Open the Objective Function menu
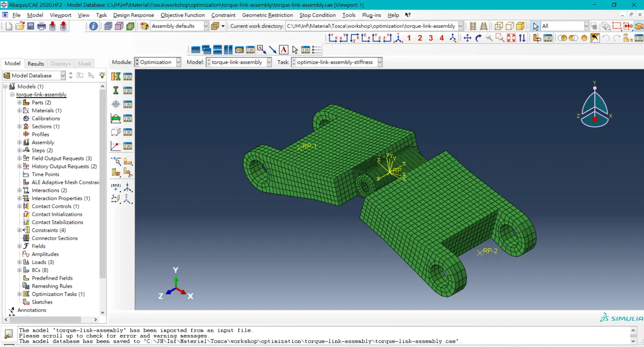 (x=183, y=15)
